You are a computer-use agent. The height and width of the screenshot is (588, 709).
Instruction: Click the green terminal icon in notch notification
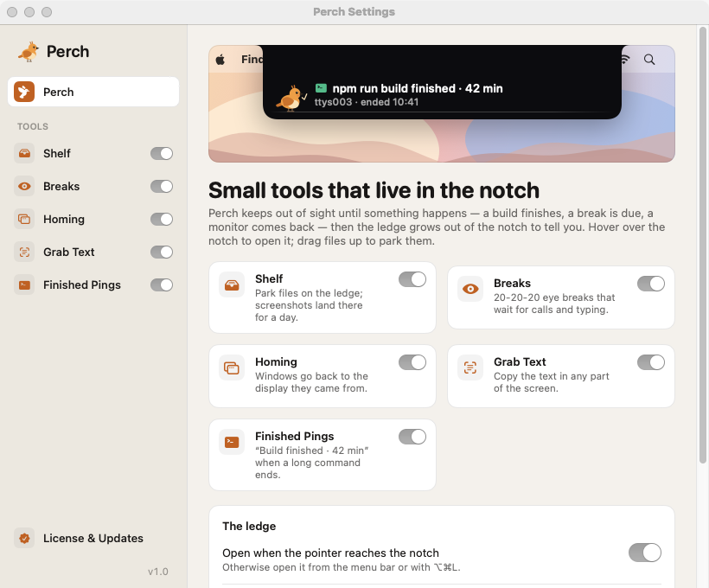321,87
